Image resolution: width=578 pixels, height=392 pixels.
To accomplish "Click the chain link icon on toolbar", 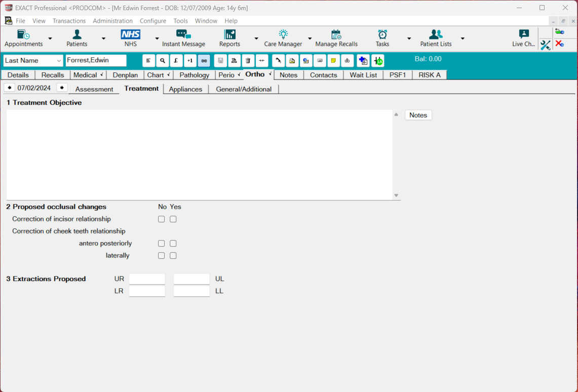I will click(x=203, y=60).
